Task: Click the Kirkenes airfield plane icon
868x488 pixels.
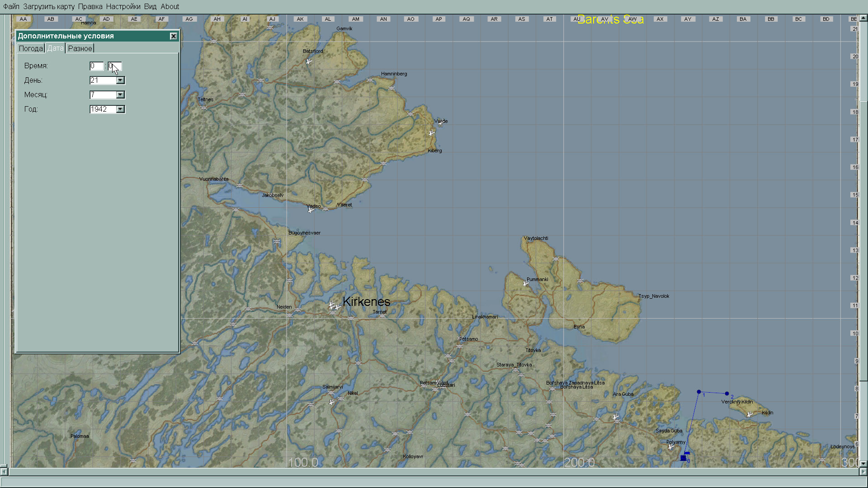Action: pos(334,306)
